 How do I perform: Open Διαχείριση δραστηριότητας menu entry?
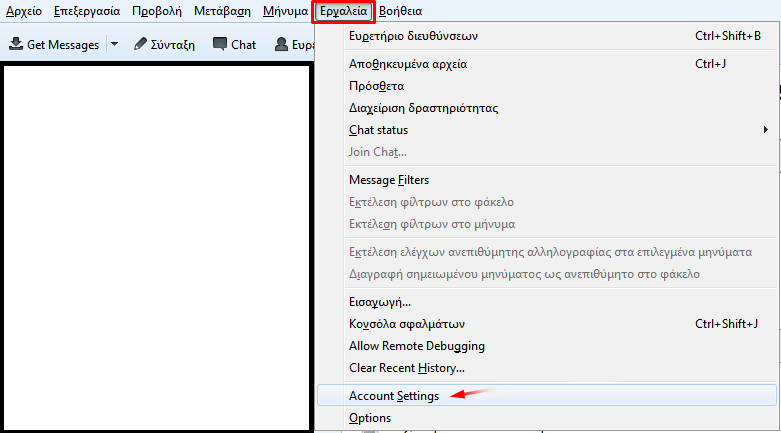click(x=547, y=108)
